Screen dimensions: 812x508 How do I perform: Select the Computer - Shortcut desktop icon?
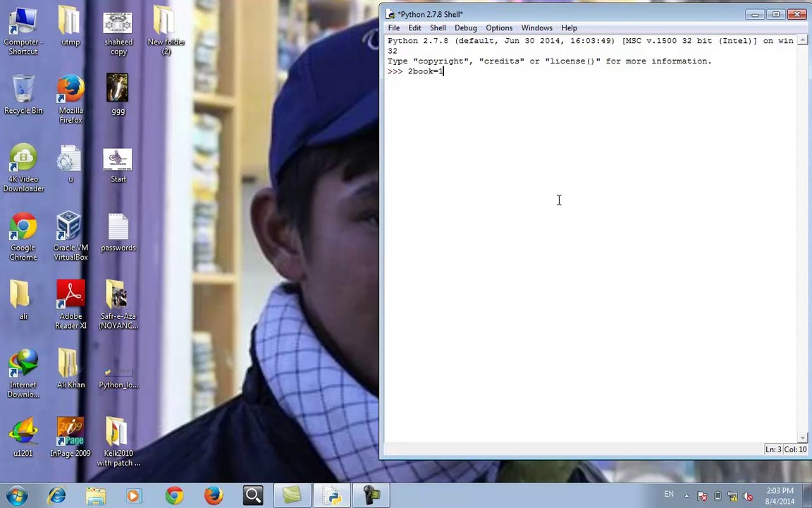click(x=23, y=30)
